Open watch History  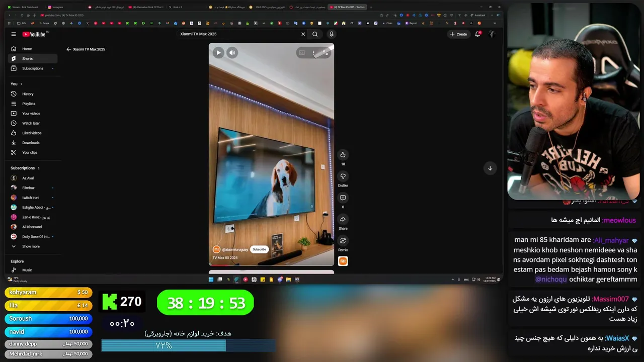[x=33, y=94]
